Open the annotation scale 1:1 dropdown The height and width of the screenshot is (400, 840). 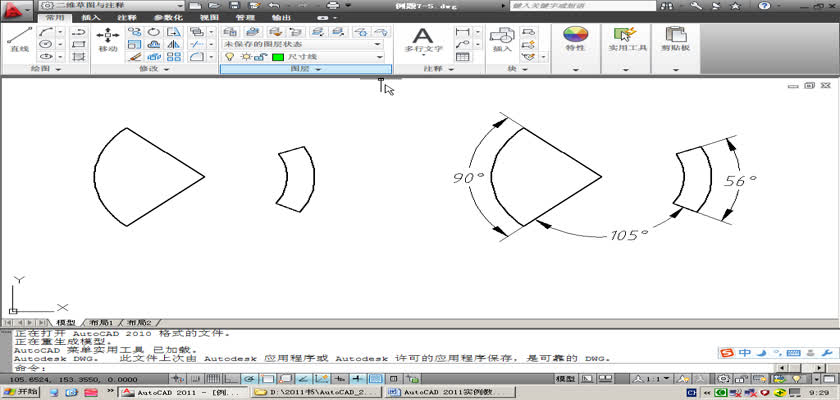(652, 379)
